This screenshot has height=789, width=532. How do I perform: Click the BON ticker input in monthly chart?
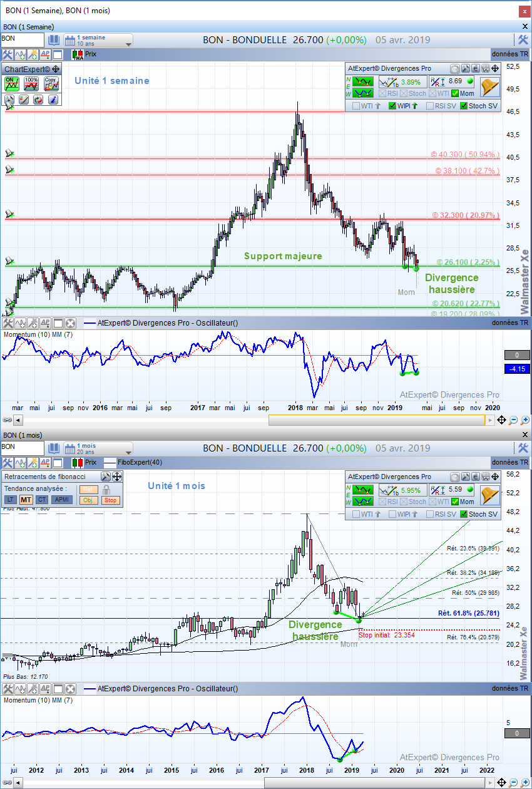[x=23, y=447]
